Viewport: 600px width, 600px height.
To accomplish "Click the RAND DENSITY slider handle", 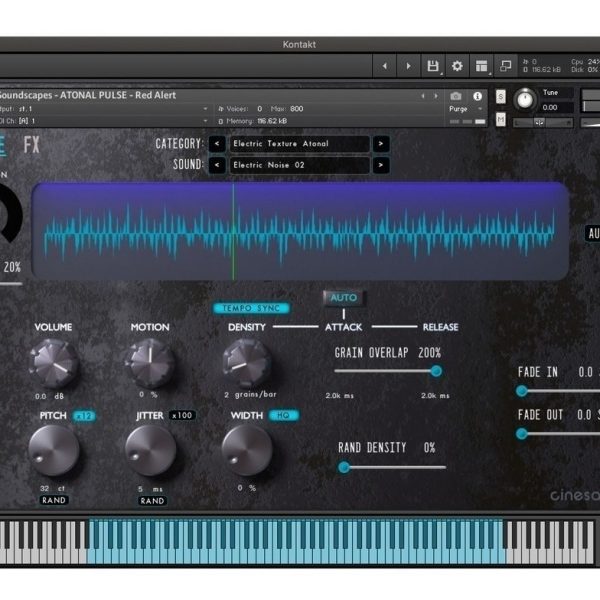I will coord(344,467).
